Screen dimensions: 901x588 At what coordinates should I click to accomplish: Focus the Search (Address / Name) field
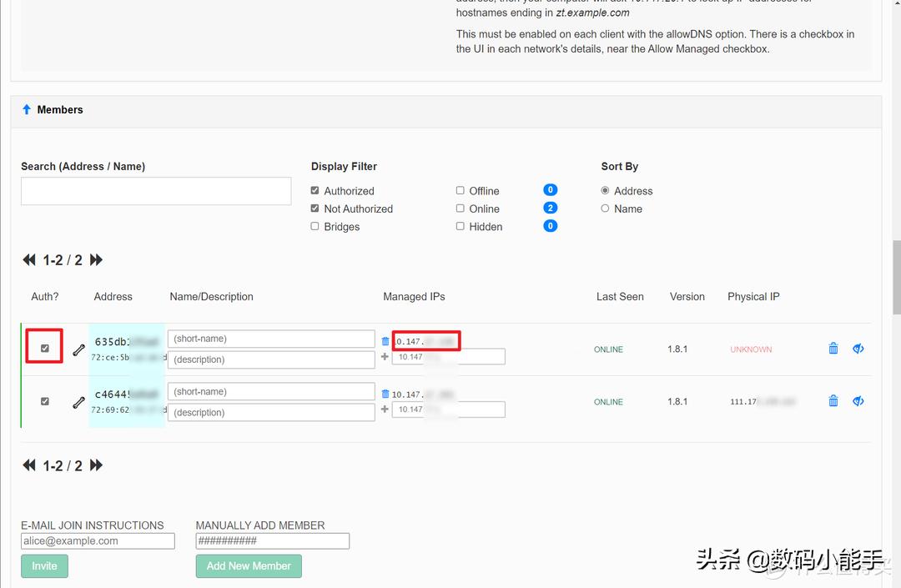[x=156, y=191]
